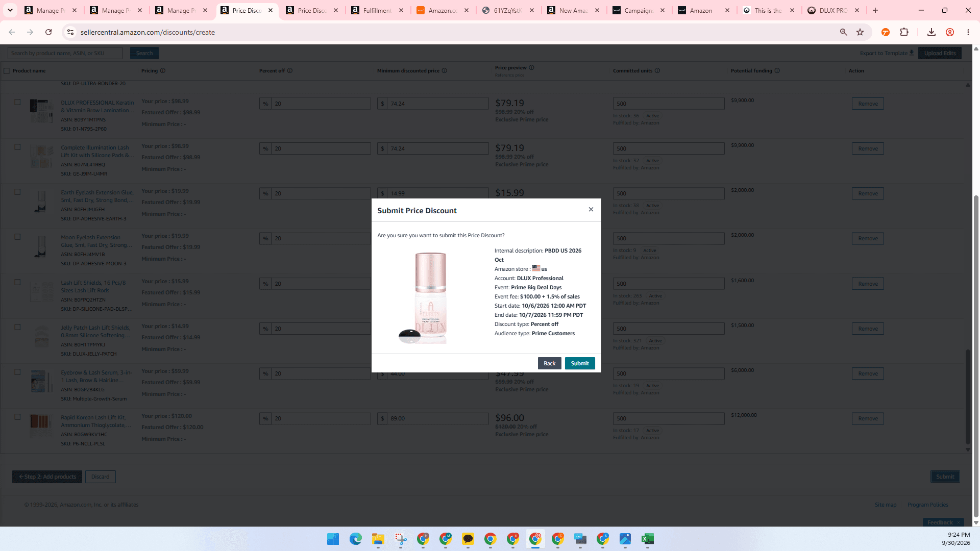Switch to the New Amaz browser tab
980x551 pixels.
tap(573, 10)
